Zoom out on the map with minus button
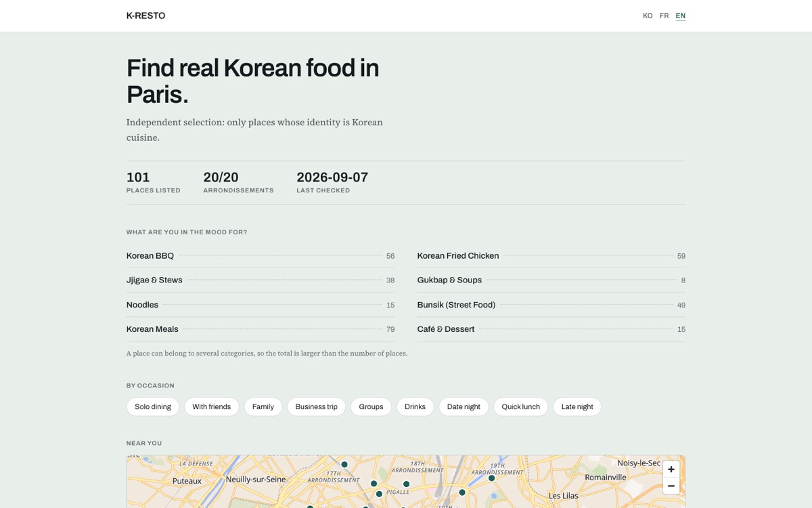The height and width of the screenshot is (508, 812). [671, 486]
